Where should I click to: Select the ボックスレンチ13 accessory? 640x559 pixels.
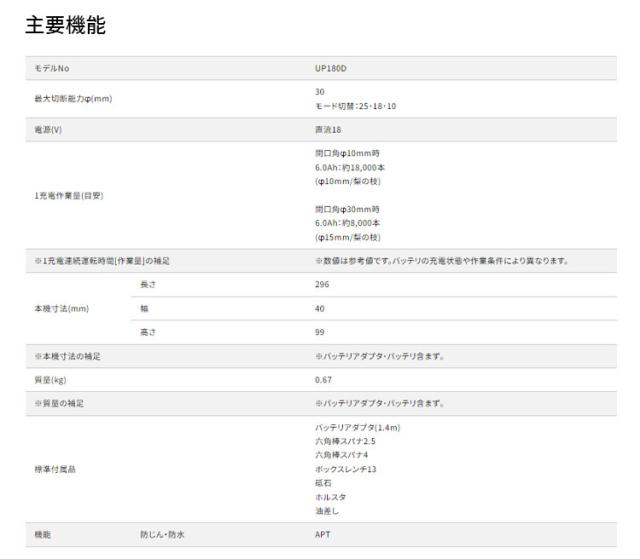point(346,469)
